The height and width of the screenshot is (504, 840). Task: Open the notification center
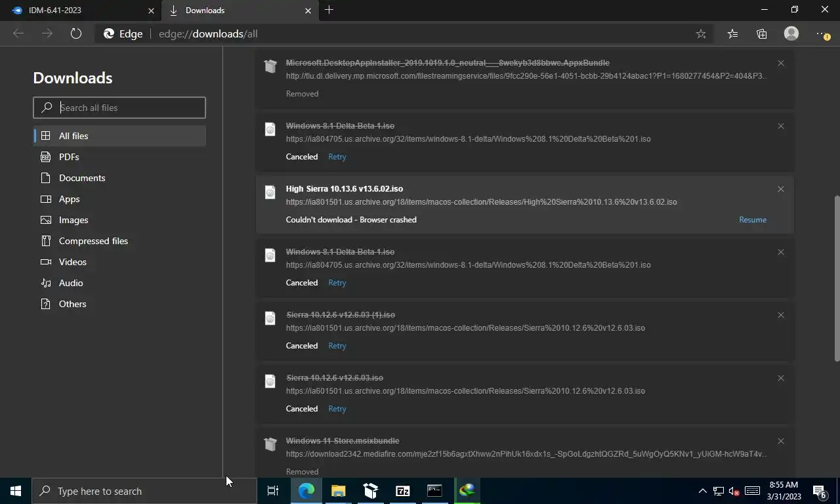click(x=820, y=491)
